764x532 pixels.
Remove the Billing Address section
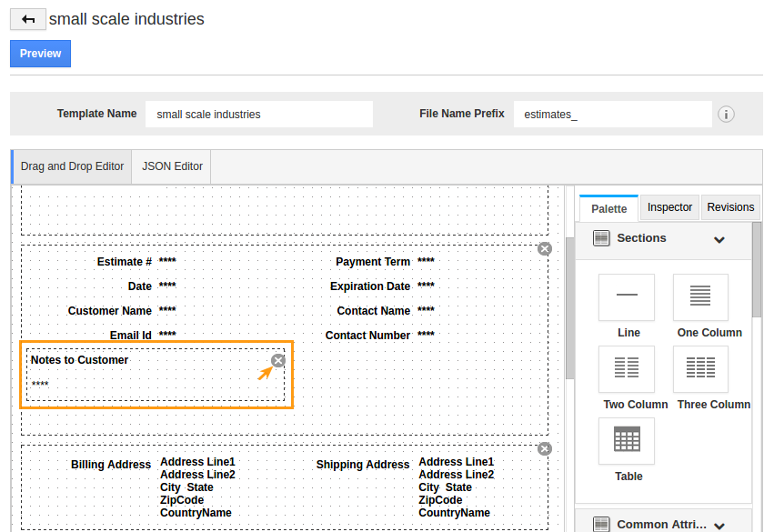[545, 448]
